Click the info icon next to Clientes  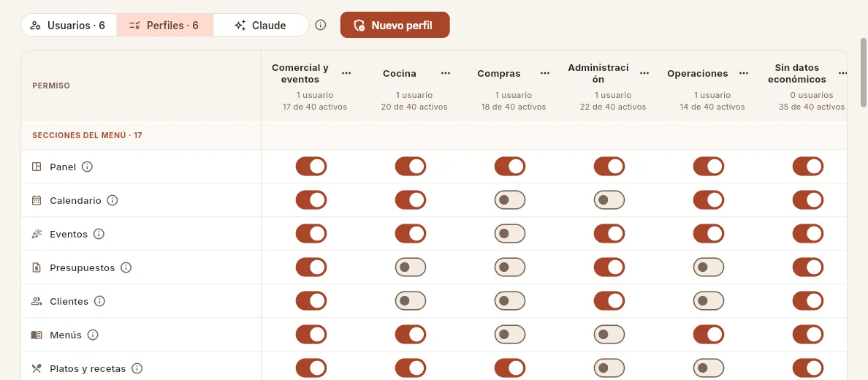click(99, 301)
